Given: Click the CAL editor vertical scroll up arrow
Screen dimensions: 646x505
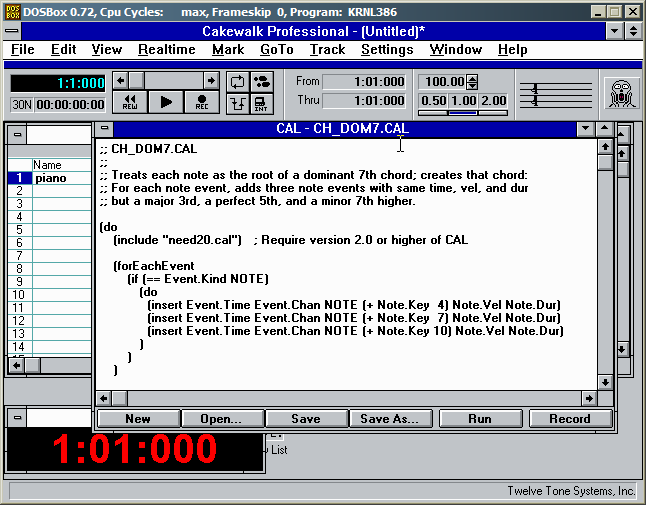Looking at the screenshot, I should [x=605, y=147].
